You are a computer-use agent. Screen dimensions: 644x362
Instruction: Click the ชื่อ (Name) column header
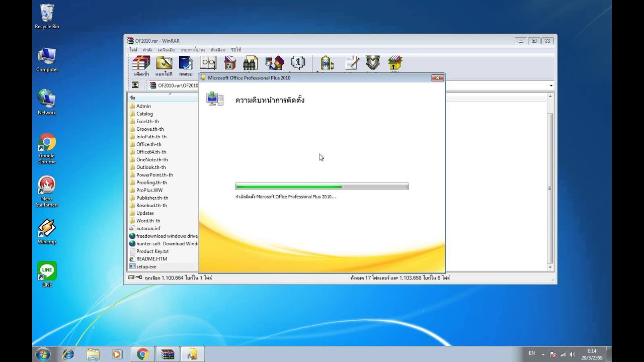pyautogui.click(x=163, y=98)
